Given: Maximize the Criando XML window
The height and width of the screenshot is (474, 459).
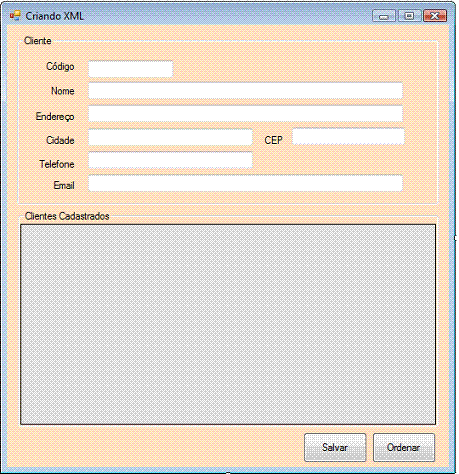Looking at the screenshot, I should tap(409, 16).
